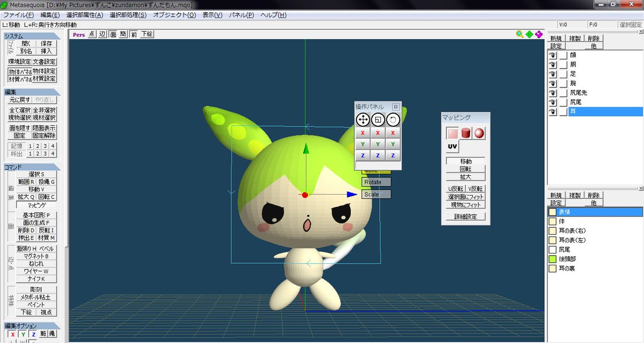Viewport: 644px width, 343px height.
Task: Open the 表示(V) menu
Action: (213, 14)
